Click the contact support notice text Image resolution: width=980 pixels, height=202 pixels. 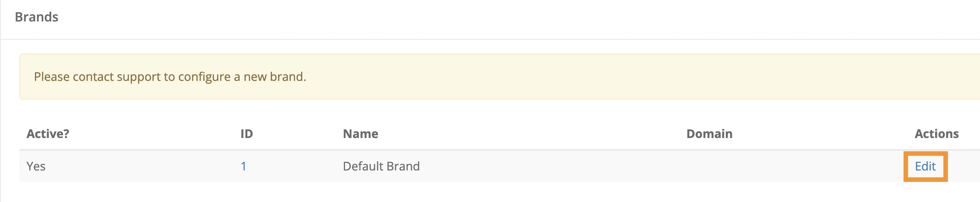pos(170,77)
